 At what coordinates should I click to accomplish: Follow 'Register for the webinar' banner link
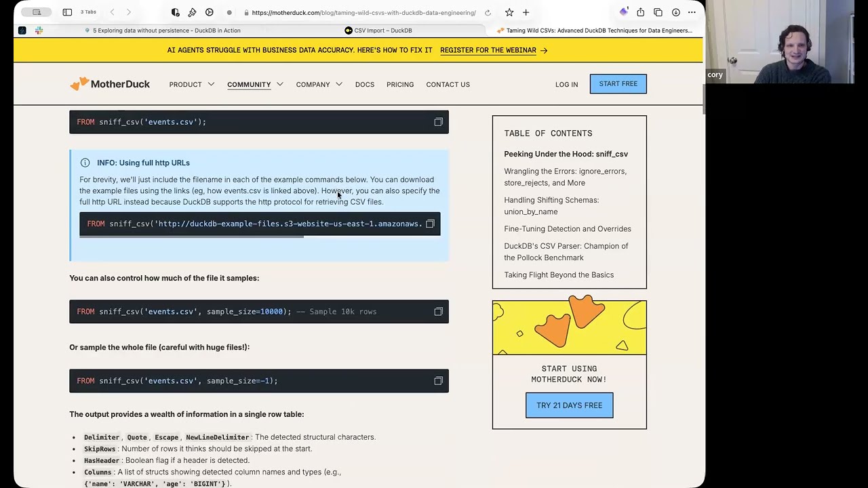point(493,50)
